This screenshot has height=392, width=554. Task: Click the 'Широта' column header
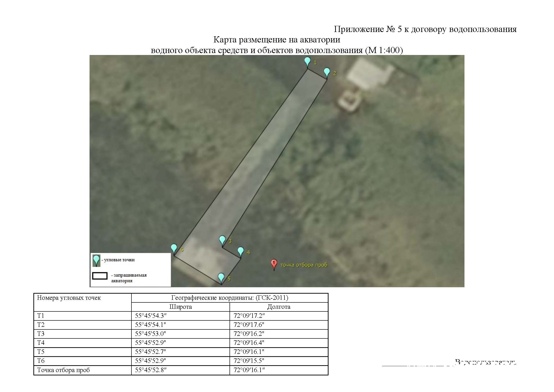pos(180,307)
